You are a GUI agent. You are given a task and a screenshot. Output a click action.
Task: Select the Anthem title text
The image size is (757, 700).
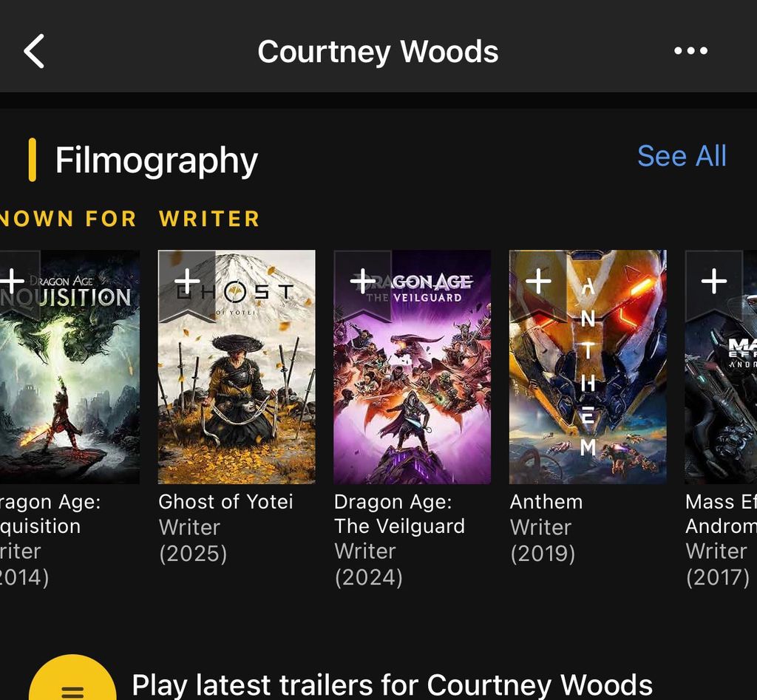point(546,502)
